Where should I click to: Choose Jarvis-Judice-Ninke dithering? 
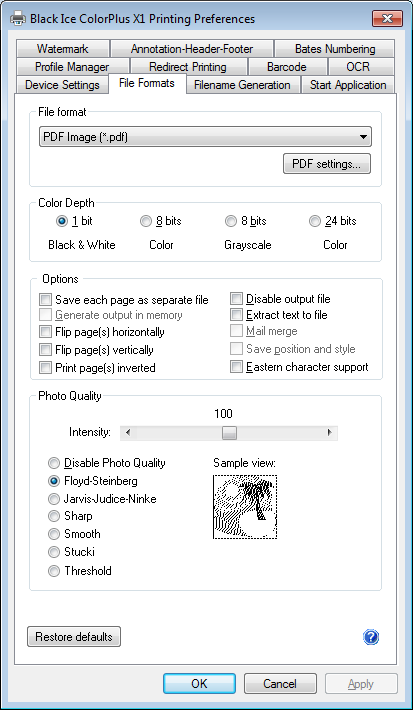[102, 499]
